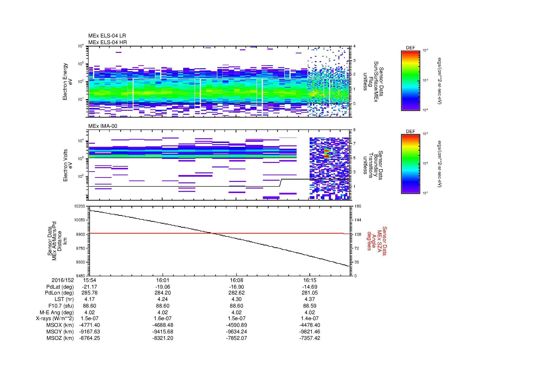Click the LST value '4.17'

tap(89, 299)
